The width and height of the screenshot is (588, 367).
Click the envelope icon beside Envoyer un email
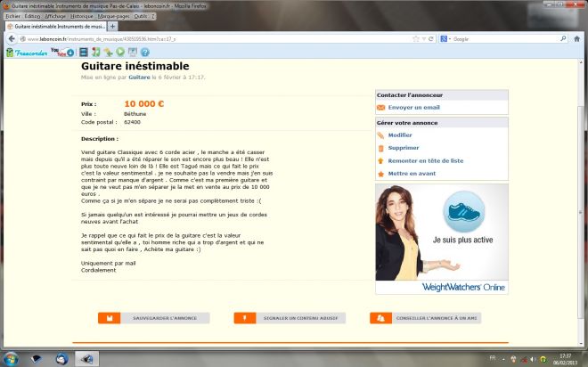coord(380,107)
